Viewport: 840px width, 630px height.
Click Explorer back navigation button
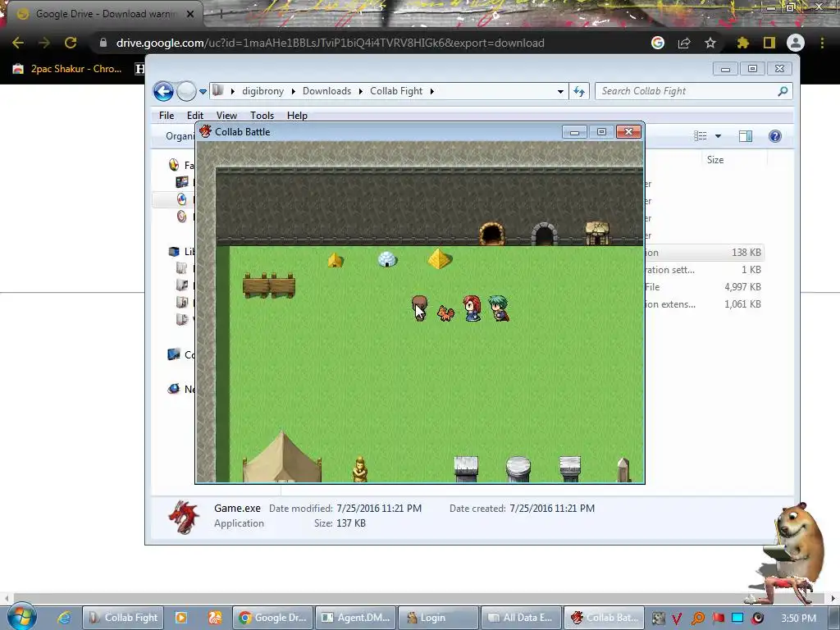163,91
